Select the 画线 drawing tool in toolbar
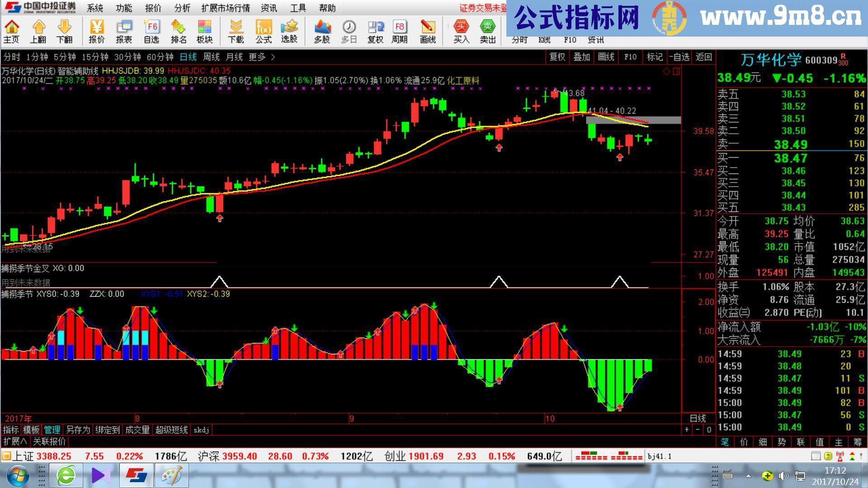The image size is (868, 488). coord(428,30)
